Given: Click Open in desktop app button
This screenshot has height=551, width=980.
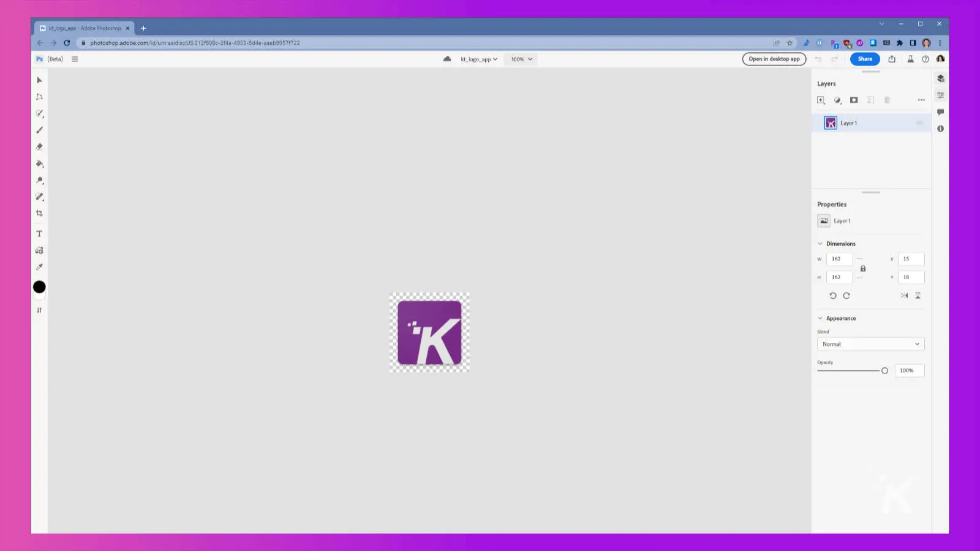Looking at the screenshot, I should click(x=774, y=59).
